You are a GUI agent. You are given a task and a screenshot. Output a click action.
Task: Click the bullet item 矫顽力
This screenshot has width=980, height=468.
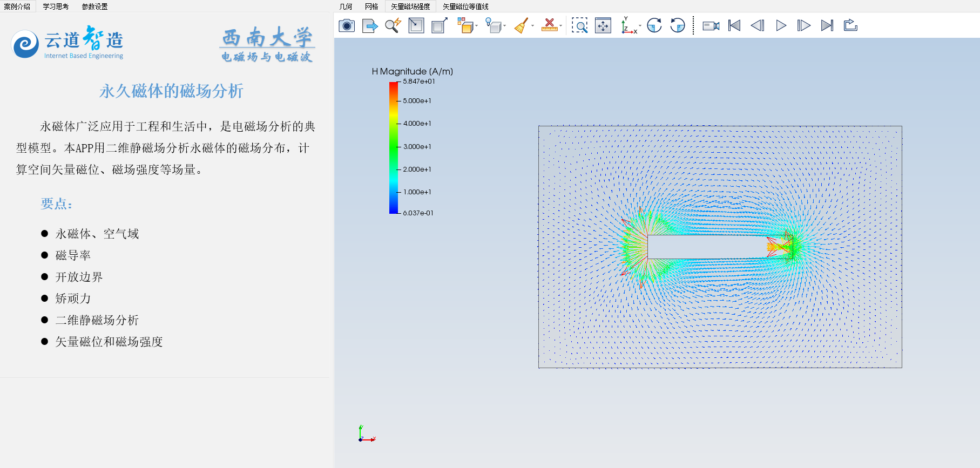[73, 299]
